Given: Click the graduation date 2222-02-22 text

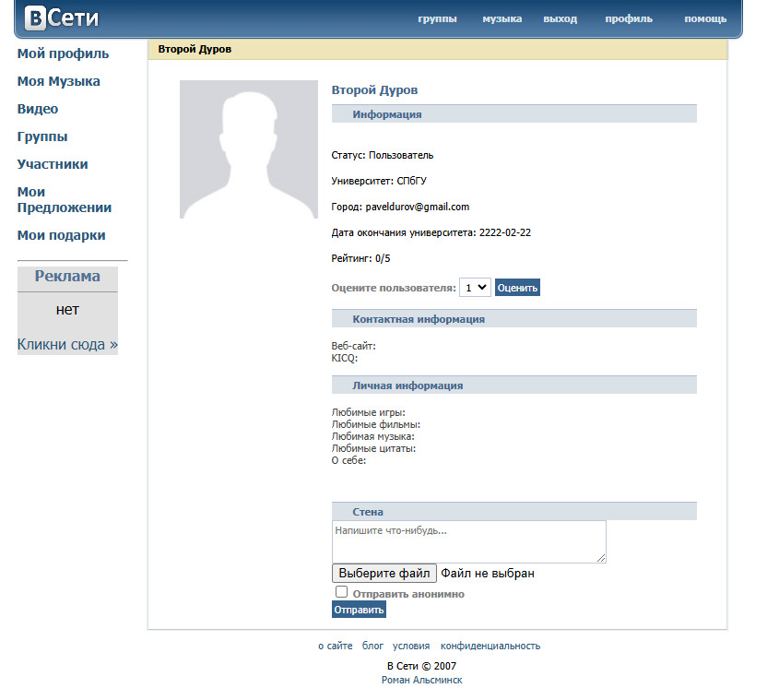Looking at the screenshot, I should (505, 232).
